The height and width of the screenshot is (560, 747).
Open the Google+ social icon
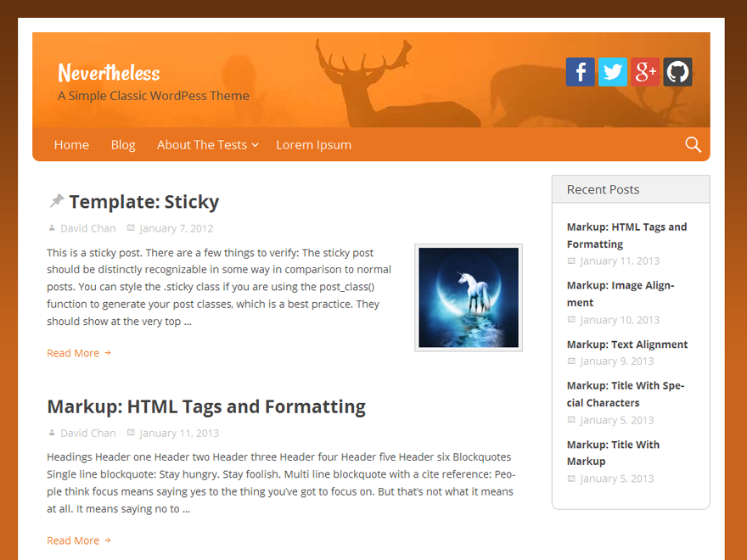(x=644, y=72)
